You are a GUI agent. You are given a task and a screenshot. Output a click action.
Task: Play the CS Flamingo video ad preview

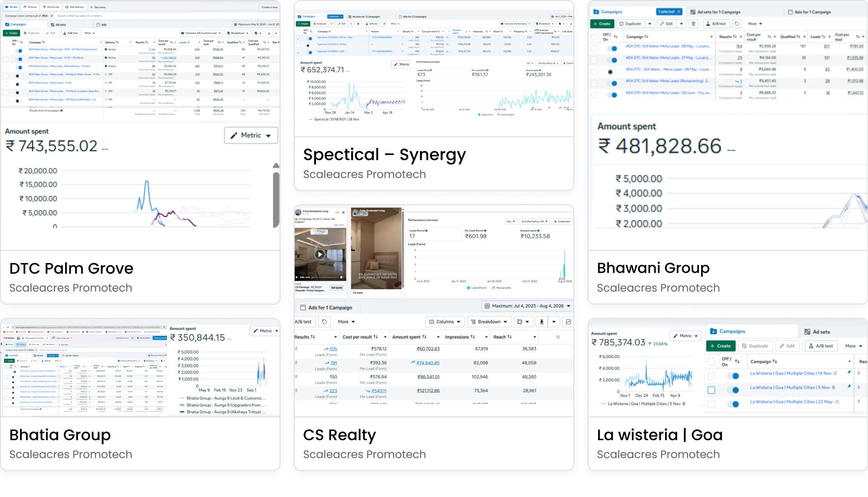[x=320, y=254]
